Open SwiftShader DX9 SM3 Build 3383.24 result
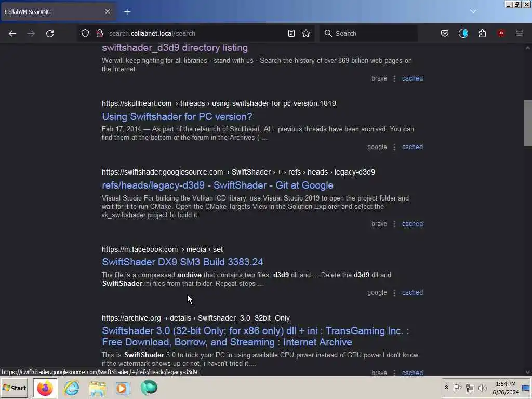532x399 pixels. click(182, 262)
